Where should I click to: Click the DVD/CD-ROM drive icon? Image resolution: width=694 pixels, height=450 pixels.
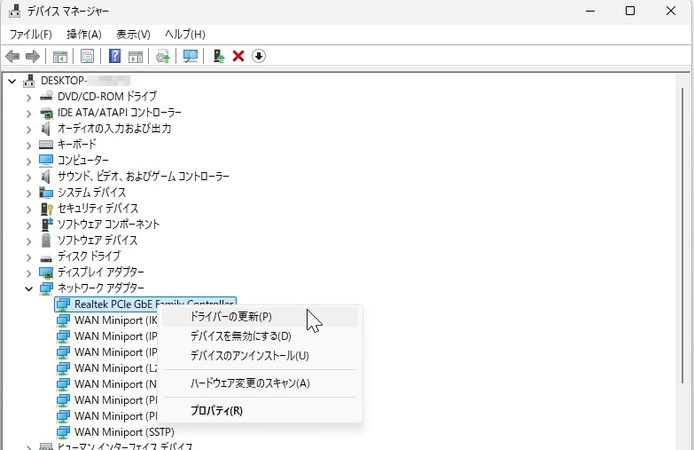tap(46, 96)
